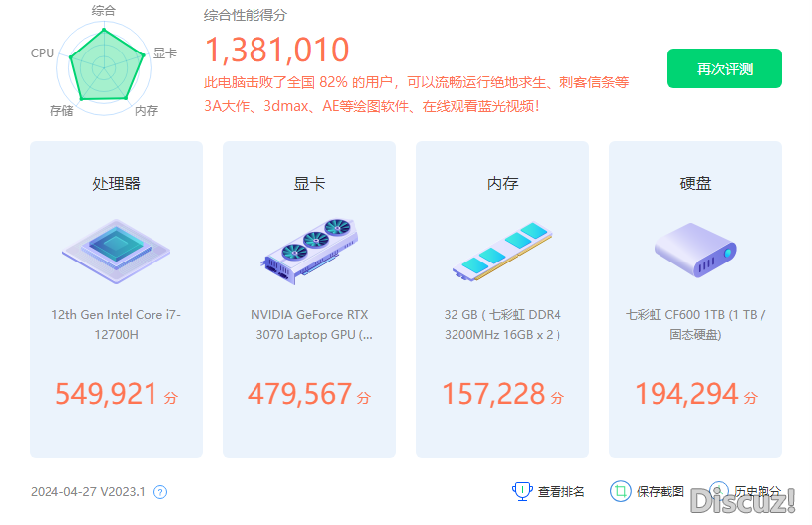The height and width of the screenshot is (525, 812).
Task: Select the processor chip illustration
Action: (x=117, y=251)
